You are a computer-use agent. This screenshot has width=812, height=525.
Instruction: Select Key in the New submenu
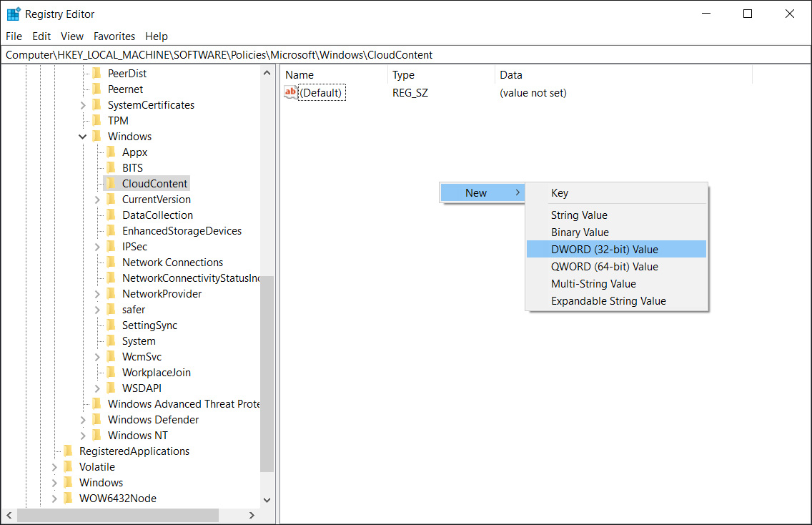click(616, 193)
